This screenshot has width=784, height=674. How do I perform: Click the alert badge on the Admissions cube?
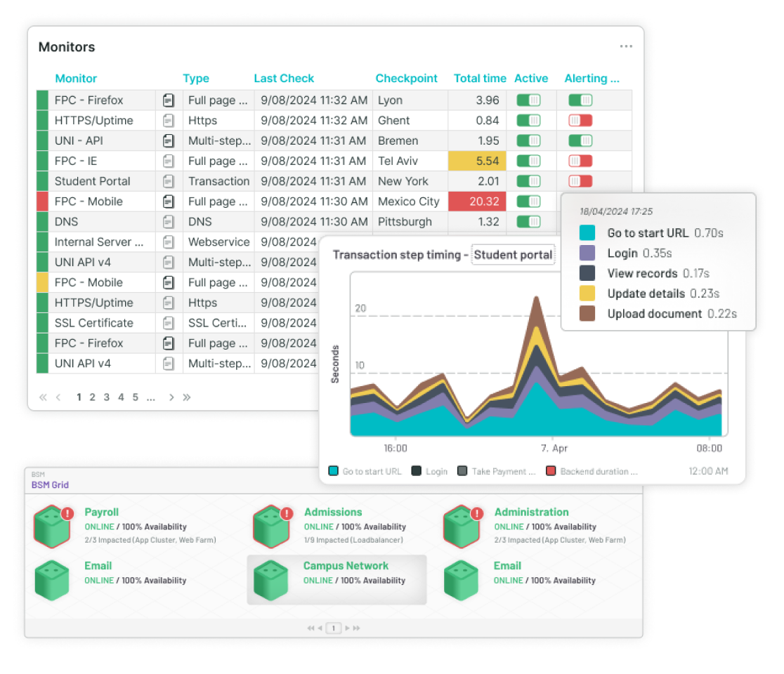(288, 513)
